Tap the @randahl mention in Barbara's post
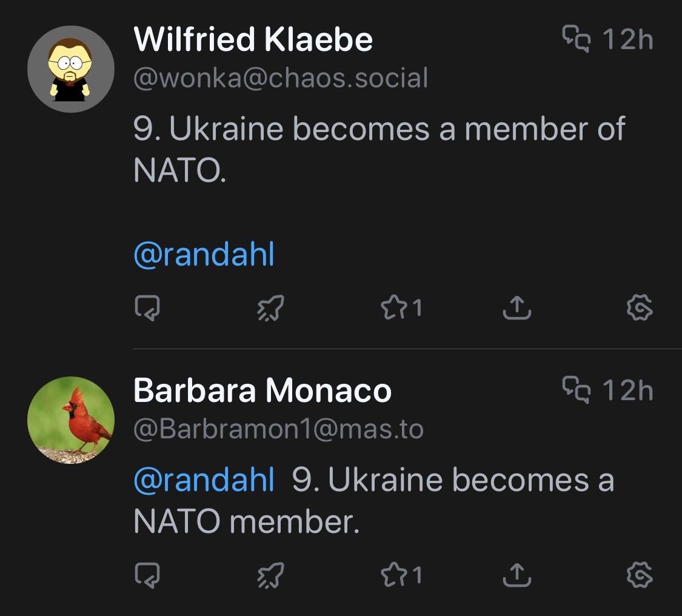682x616 pixels. pos(204,480)
